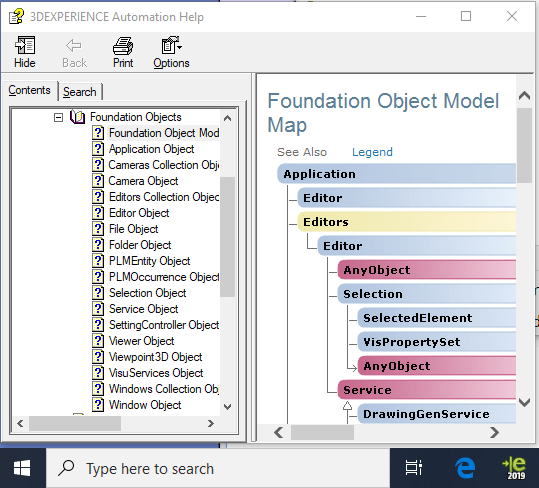539x488 pixels.
Task: Open the Viewer Object tree entry
Action: (142, 341)
